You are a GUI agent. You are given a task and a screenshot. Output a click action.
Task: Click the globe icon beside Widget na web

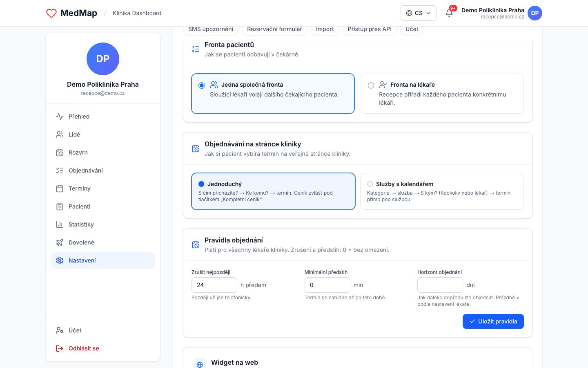click(x=200, y=364)
